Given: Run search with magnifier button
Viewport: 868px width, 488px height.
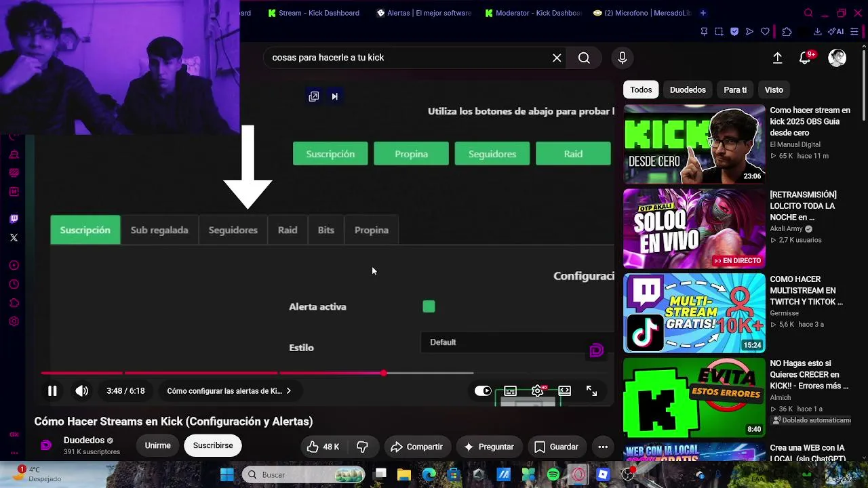Looking at the screenshot, I should pyautogui.click(x=584, y=58).
